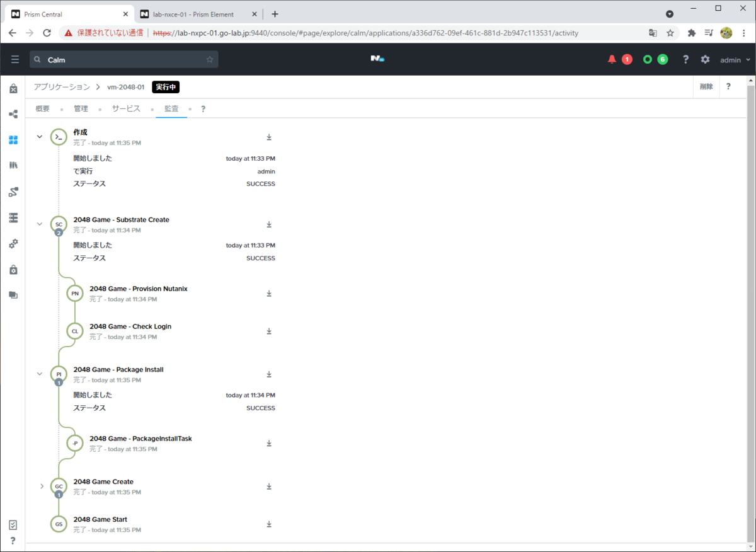Bookmark search with star icon
756x552 pixels.
[x=210, y=59]
